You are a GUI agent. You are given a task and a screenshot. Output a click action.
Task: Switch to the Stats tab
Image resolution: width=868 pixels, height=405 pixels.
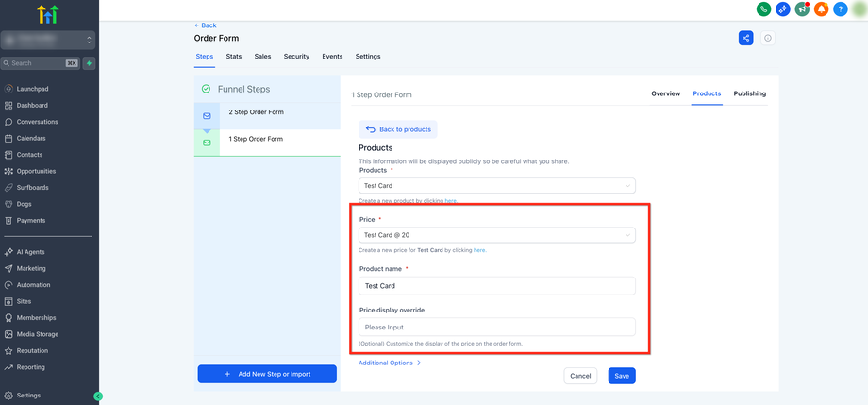coord(234,57)
